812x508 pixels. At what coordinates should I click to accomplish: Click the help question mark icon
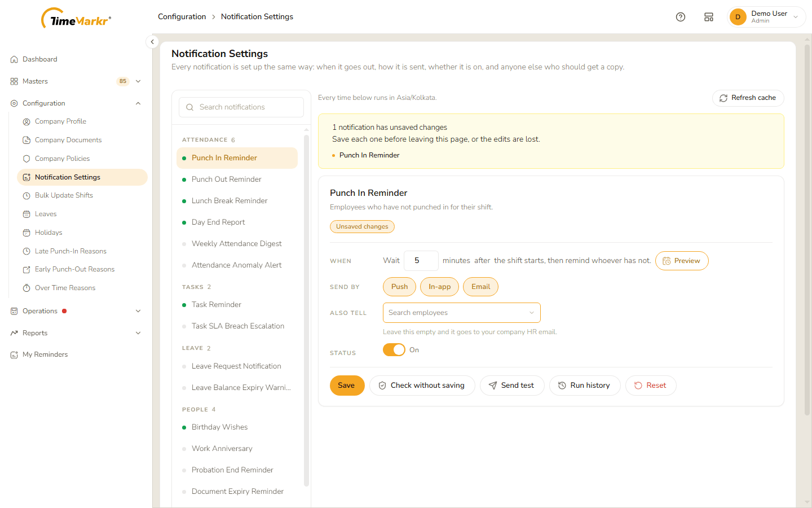tap(681, 17)
